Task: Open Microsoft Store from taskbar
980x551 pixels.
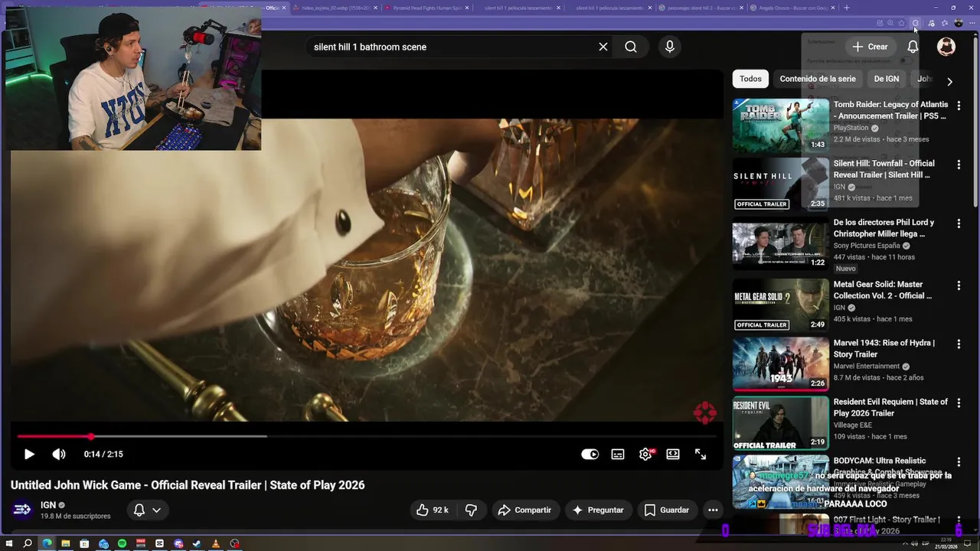Action: 84,543
